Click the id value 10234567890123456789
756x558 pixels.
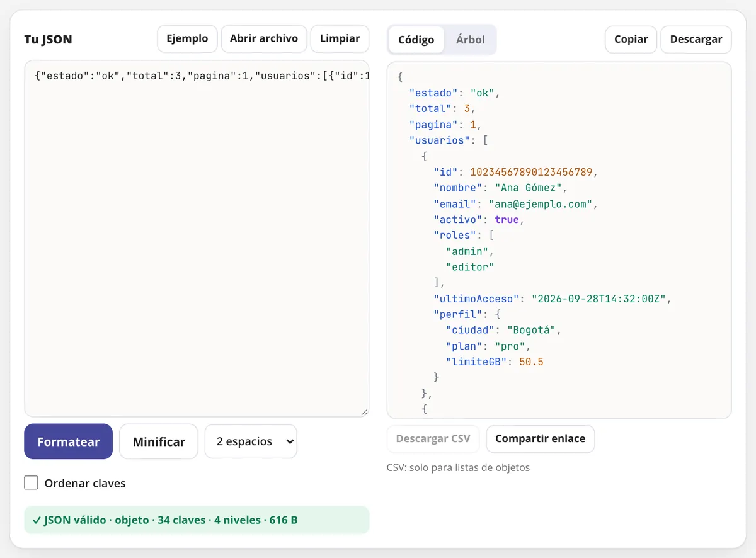[532, 172]
